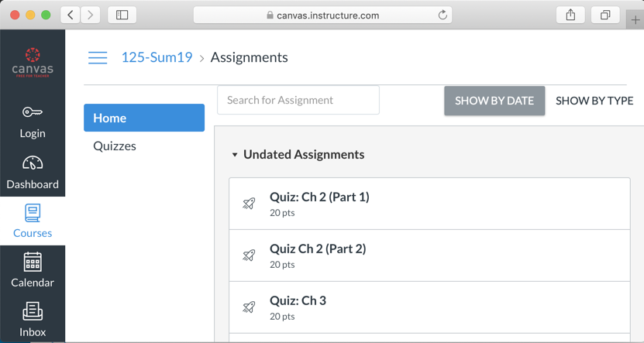Open Quiz Ch 2 (Part 2)

coord(318,249)
